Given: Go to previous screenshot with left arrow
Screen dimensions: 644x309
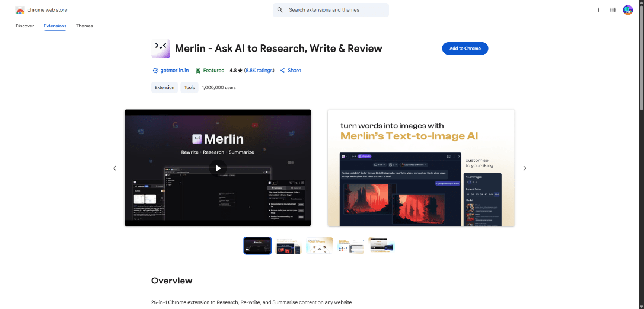Looking at the screenshot, I should pyautogui.click(x=115, y=168).
